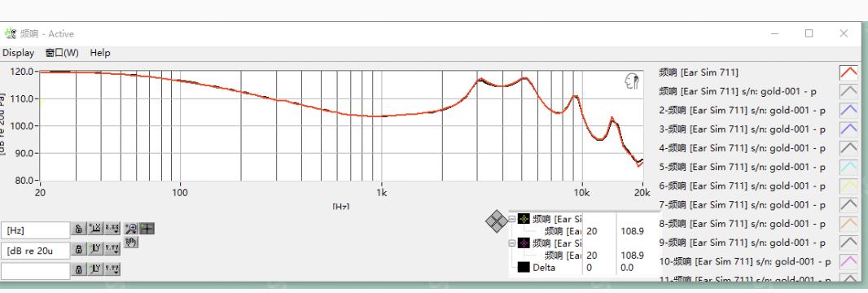
Task: Click the X-axis autoscale once button
Action: [96, 229]
